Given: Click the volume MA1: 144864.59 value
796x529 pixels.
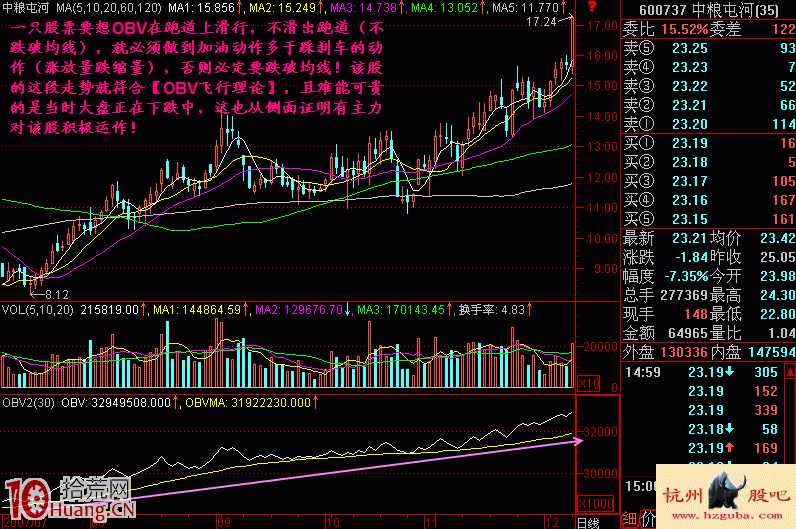Looking at the screenshot, I should tap(196, 310).
